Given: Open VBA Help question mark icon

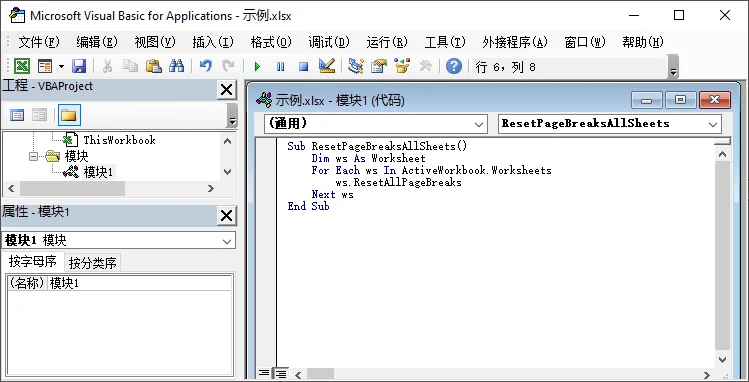Looking at the screenshot, I should coord(454,66).
